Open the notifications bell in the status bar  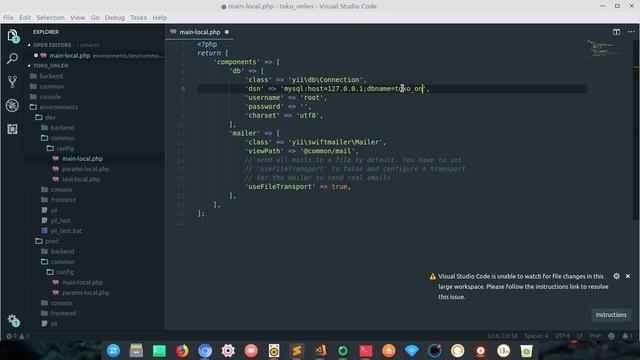click(x=627, y=336)
